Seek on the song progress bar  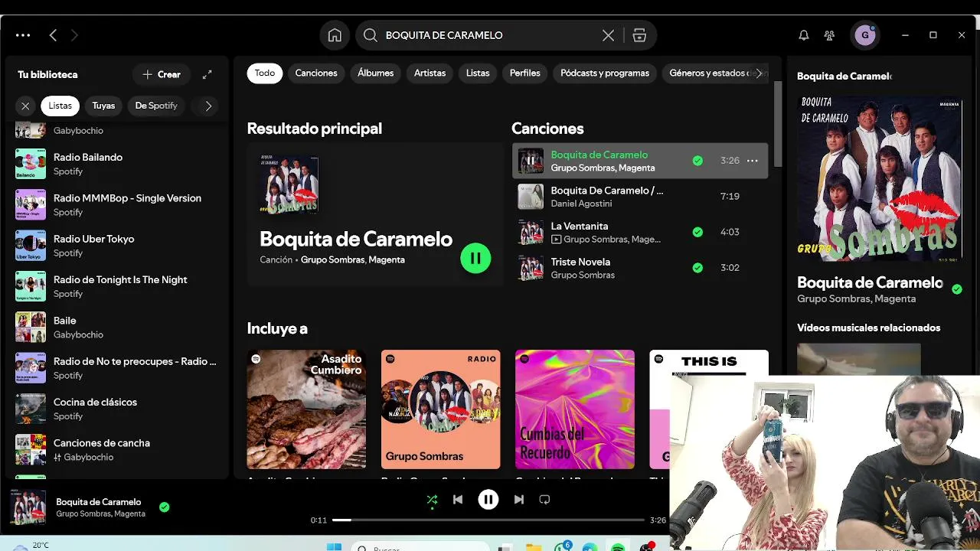point(488,520)
